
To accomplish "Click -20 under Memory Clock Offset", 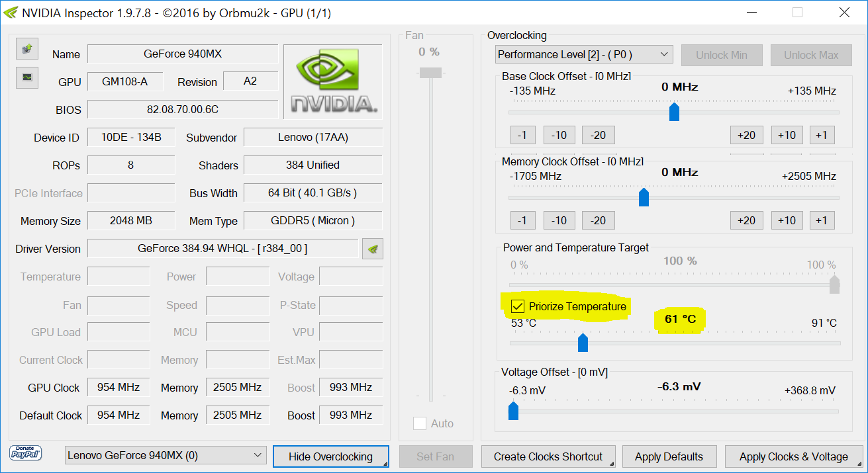I will [599, 220].
